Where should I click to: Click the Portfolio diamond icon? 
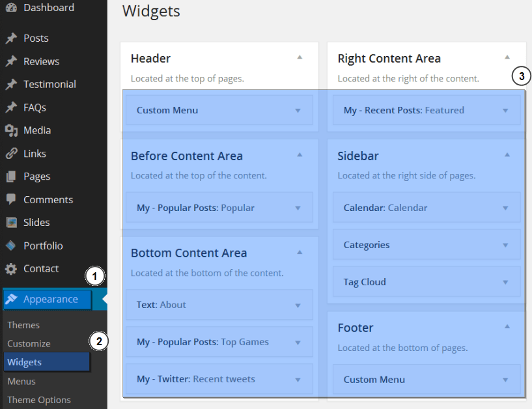click(11, 246)
